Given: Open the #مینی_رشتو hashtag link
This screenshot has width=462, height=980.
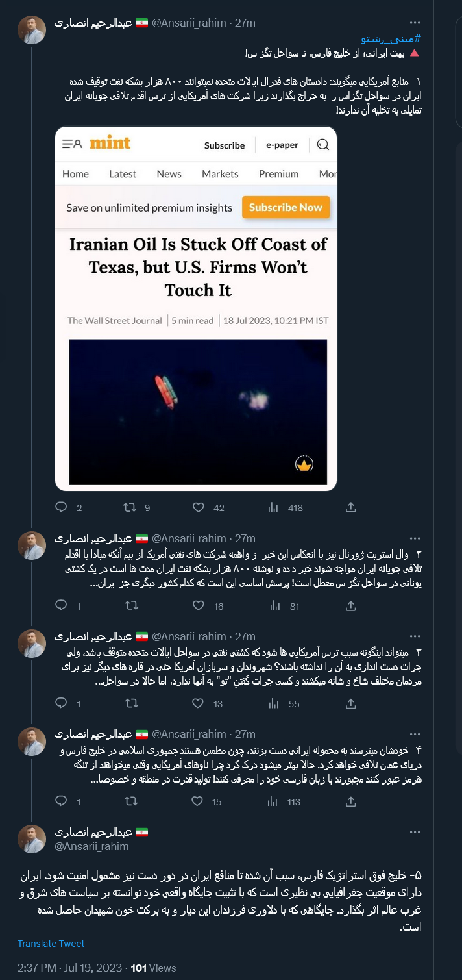Looking at the screenshot, I should (x=399, y=39).
